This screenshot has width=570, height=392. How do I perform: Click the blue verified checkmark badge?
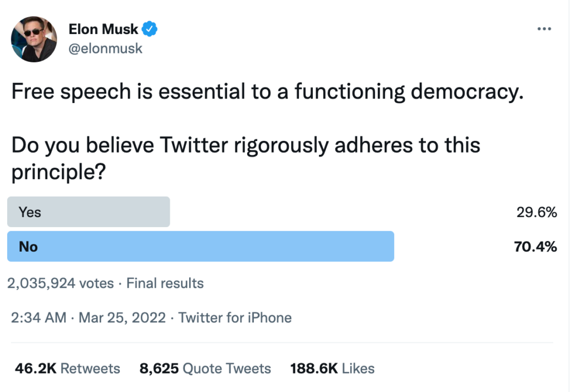click(150, 29)
